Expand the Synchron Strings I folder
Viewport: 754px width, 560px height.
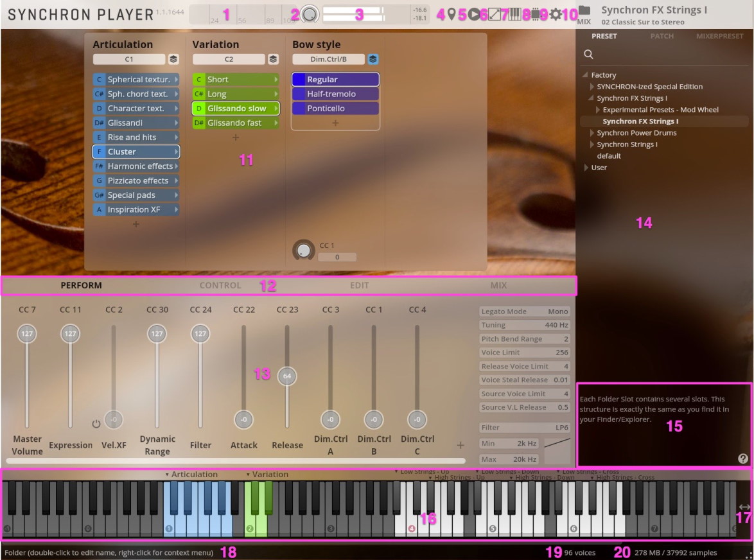click(x=592, y=144)
